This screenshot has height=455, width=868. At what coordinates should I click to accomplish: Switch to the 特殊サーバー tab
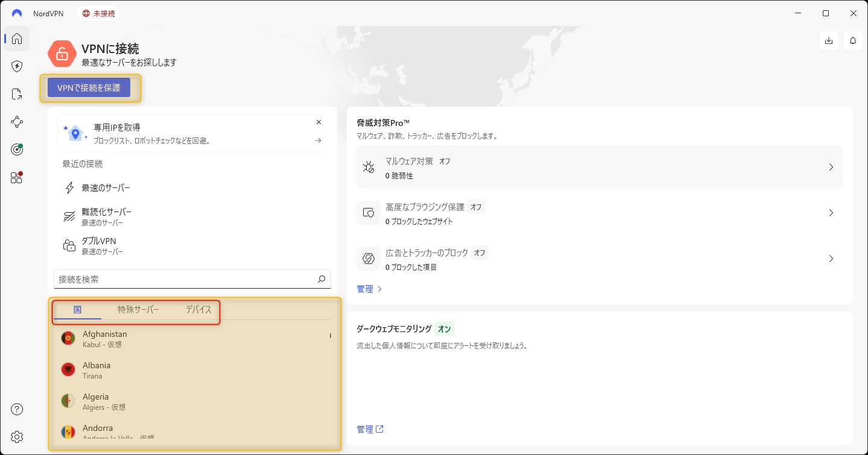coord(138,310)
